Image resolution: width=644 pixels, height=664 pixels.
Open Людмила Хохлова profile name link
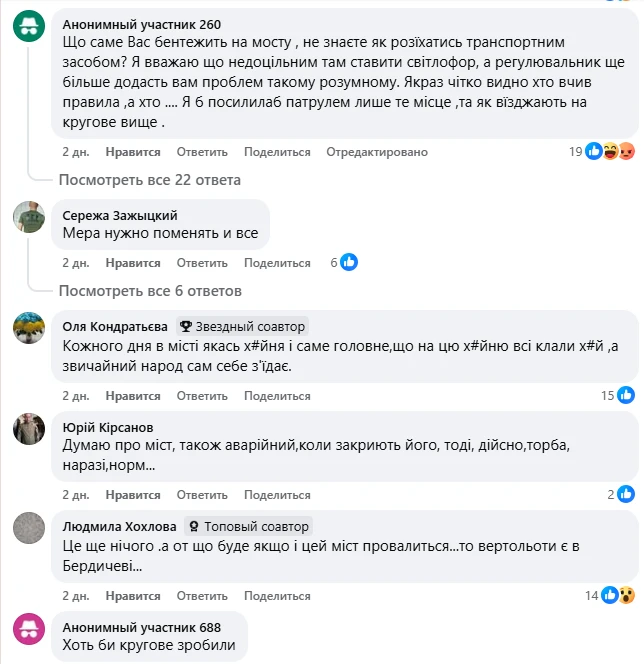tap(119, 526)
